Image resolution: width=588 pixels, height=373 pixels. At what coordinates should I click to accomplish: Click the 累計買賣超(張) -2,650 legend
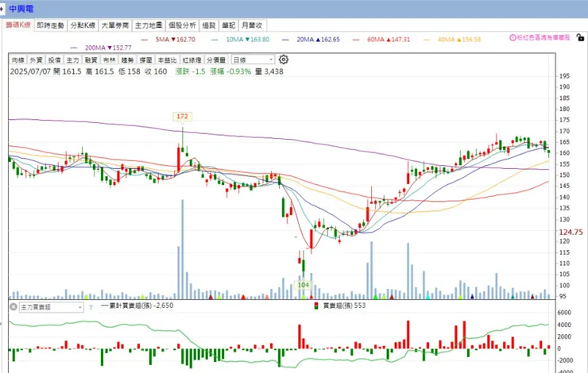coord(137,306)
